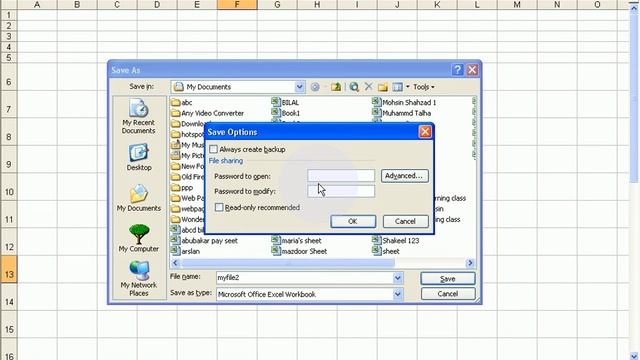
Task: Open the Tools menu in Save As
Action: tap(423, 87)
